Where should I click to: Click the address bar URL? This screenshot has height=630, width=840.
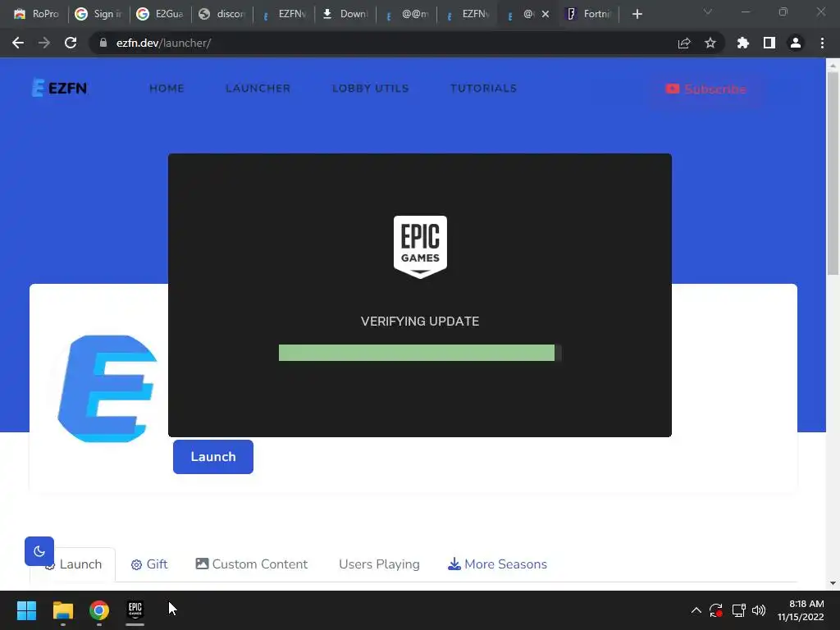pyautogui.click(x=163, y=43)
